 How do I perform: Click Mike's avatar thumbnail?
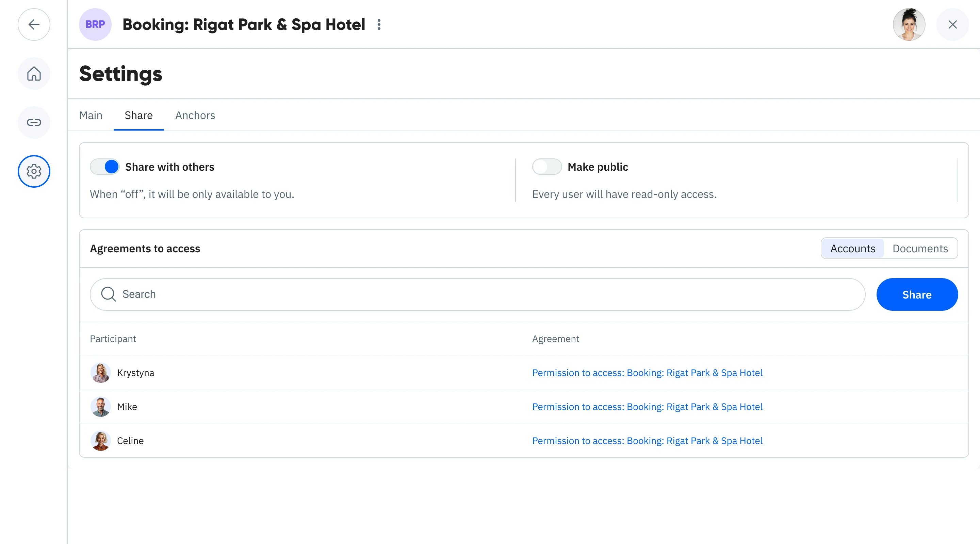click(x=100, y=407)
